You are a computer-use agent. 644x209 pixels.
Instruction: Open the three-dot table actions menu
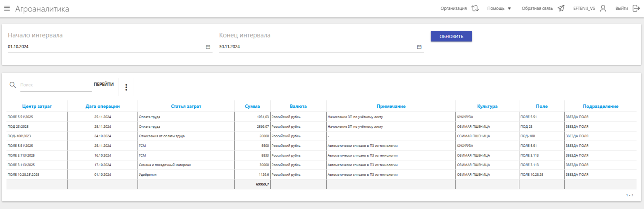[126, 87]
